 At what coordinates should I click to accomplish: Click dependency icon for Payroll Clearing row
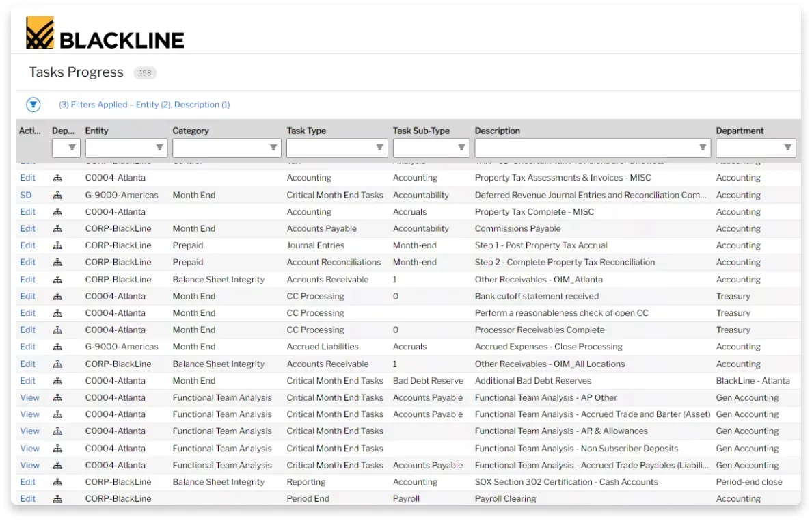point(57,498)
